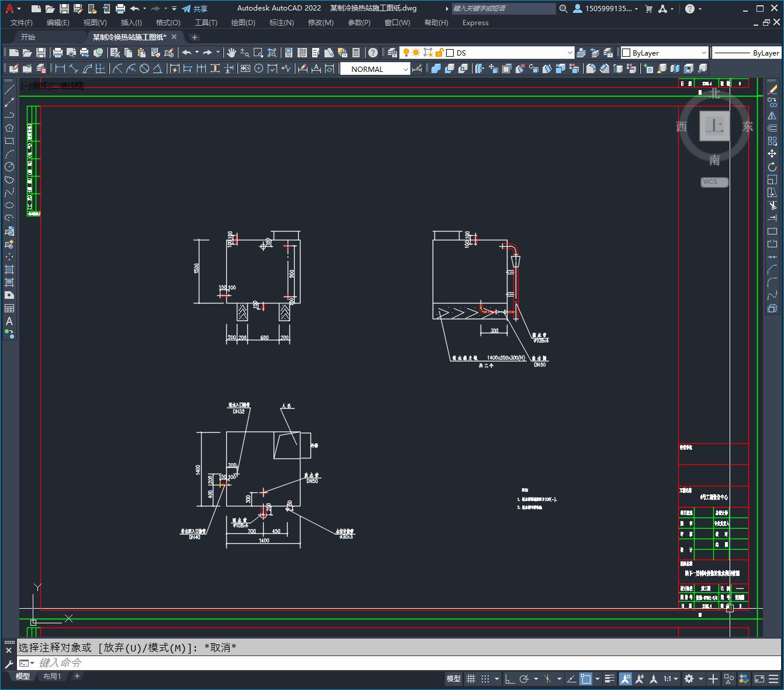Screen dimensions: 784x690
Task: Click the Rotate tool in modify toolbar
Action: 772,167
